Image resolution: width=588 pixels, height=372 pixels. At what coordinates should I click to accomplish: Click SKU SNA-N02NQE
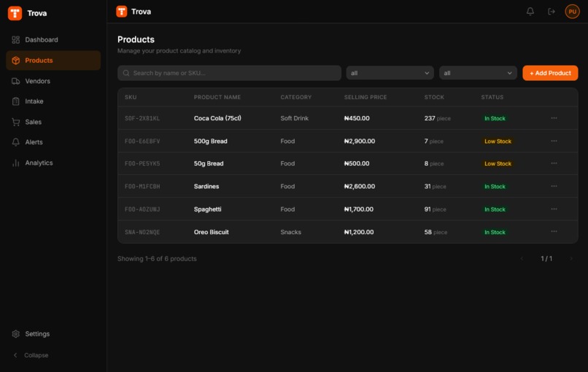click(142, 232)
